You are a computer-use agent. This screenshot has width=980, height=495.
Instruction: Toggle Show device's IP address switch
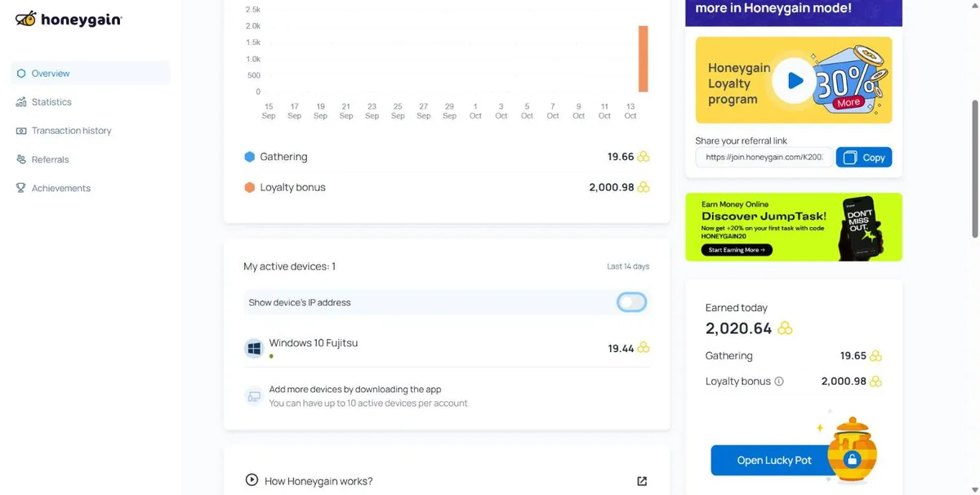point(631,302)
